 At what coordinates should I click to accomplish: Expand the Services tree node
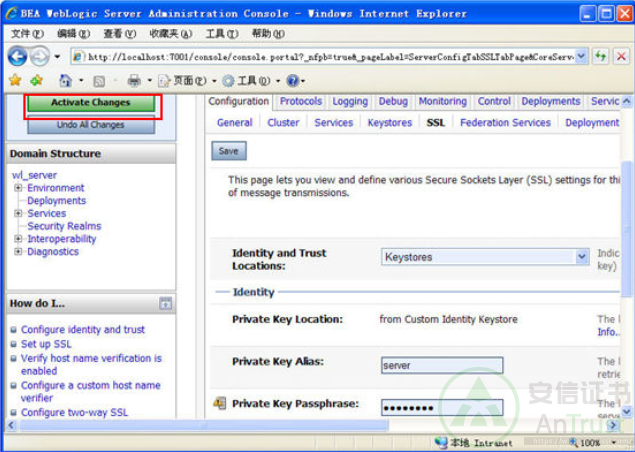point(18,214)
